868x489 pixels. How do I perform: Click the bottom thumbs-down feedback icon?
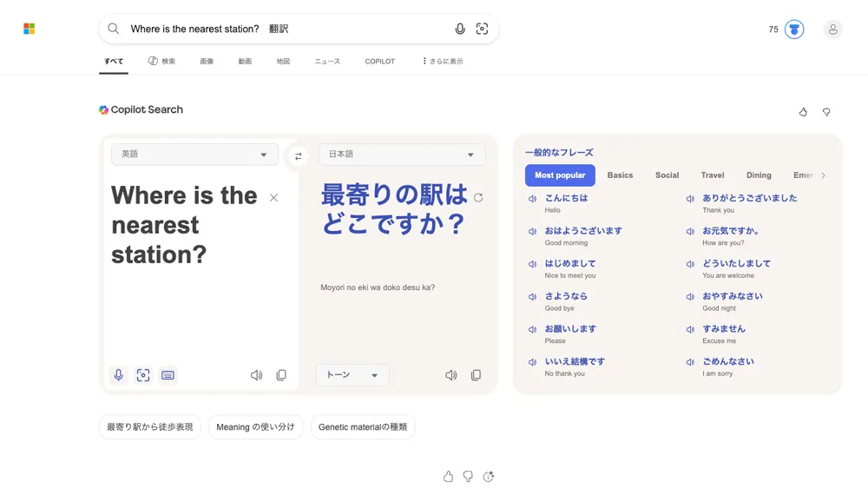click(x=469, y=476)
